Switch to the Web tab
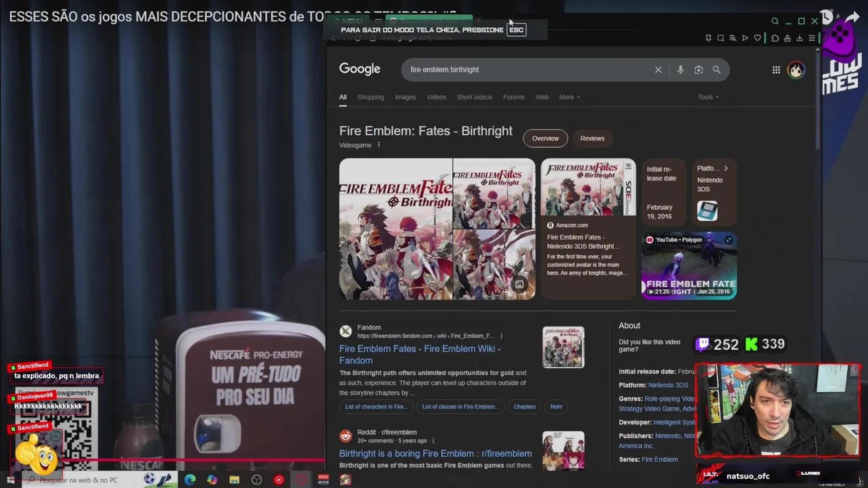Screen dimensions: 868x488 [x=542, y=97]
